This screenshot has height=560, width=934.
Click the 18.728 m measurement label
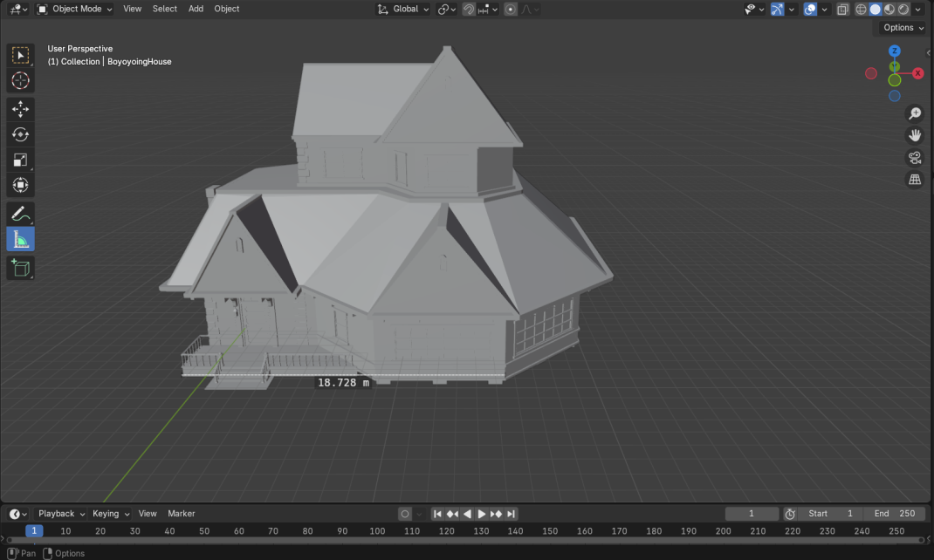[x=344, y=383]
